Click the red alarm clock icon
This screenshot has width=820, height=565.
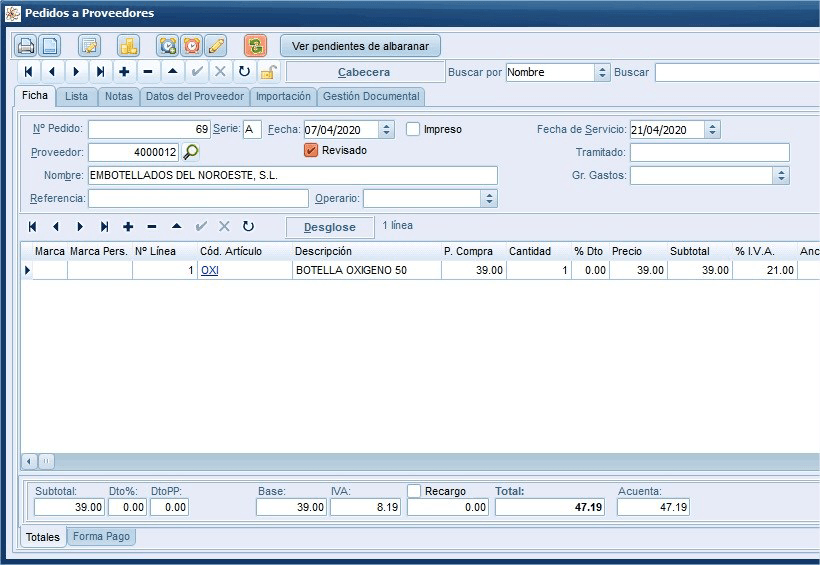(x=192, y=46)
